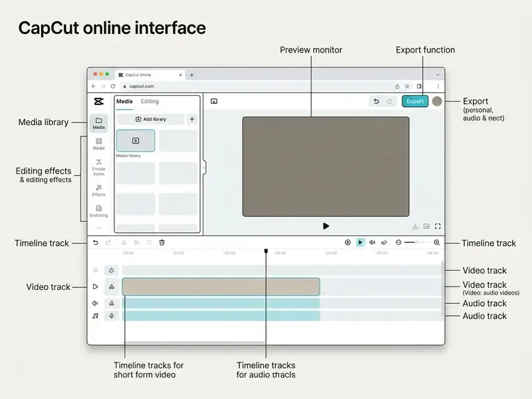
Task: Undo using the arrow beside the Export button
Action: 376,101
